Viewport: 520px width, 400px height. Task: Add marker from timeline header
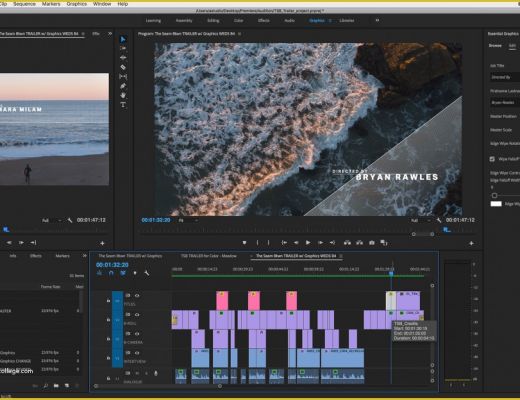point(135,273)
